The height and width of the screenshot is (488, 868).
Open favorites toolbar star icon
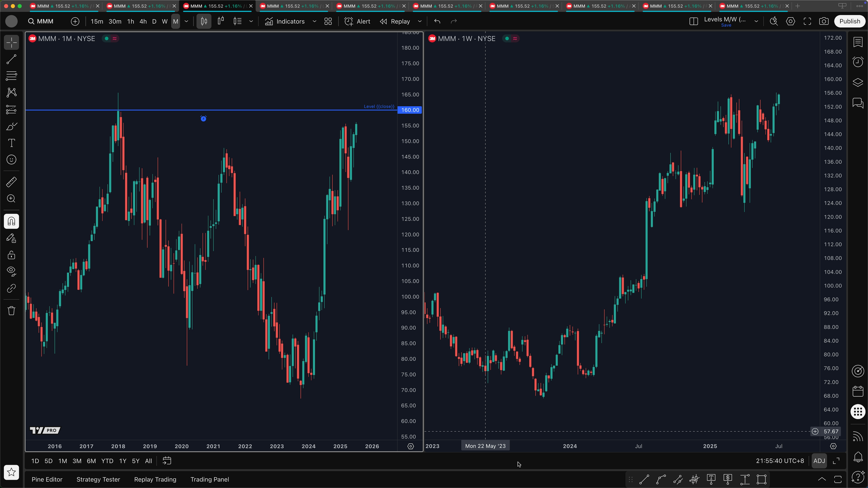(x=12, y=472)
